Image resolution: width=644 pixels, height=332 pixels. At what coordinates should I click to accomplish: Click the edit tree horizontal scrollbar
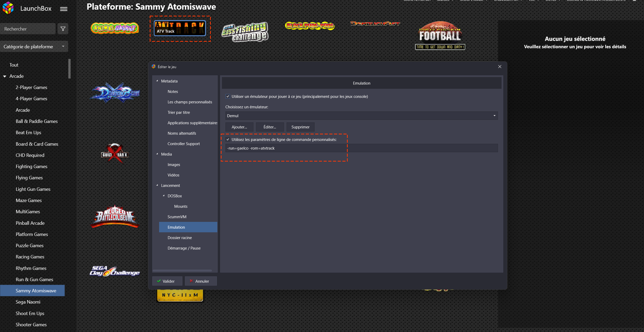click(182, 270)
